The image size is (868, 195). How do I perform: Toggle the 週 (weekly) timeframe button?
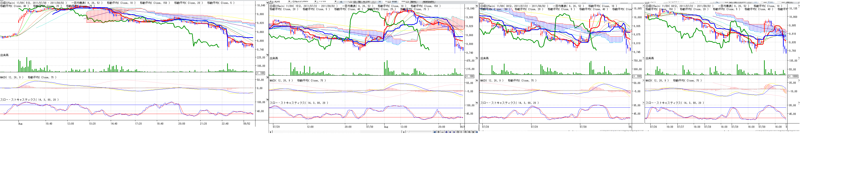[x=360, y=1]
